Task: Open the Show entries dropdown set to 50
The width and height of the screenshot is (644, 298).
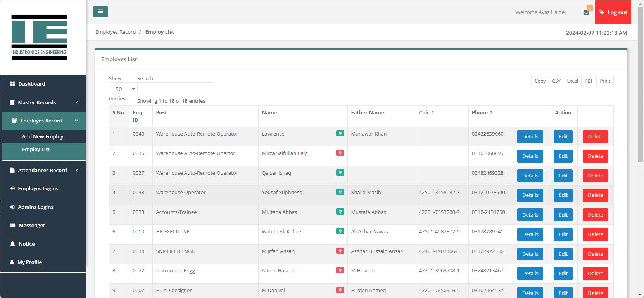Action: (123, 89)
